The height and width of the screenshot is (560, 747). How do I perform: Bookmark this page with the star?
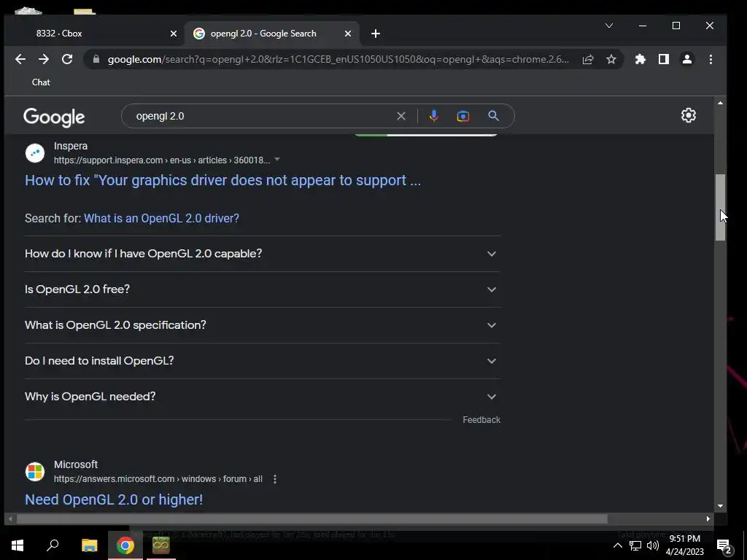pos(611,59)
